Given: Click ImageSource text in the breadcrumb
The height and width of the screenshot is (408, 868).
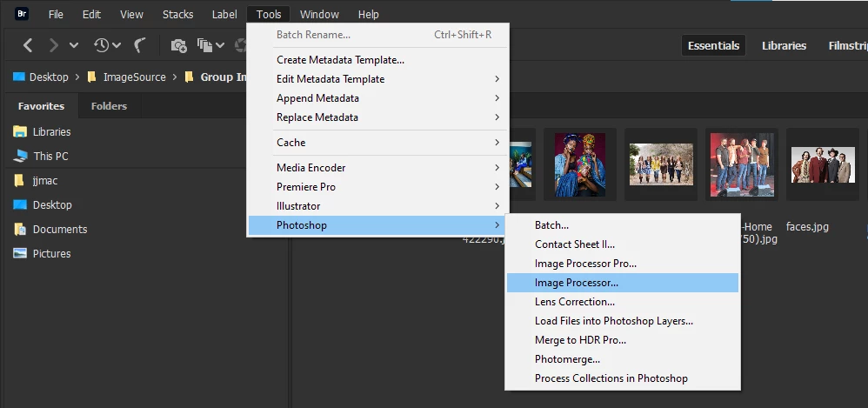Looking at the screenshot, I should [x=135, y=77].
